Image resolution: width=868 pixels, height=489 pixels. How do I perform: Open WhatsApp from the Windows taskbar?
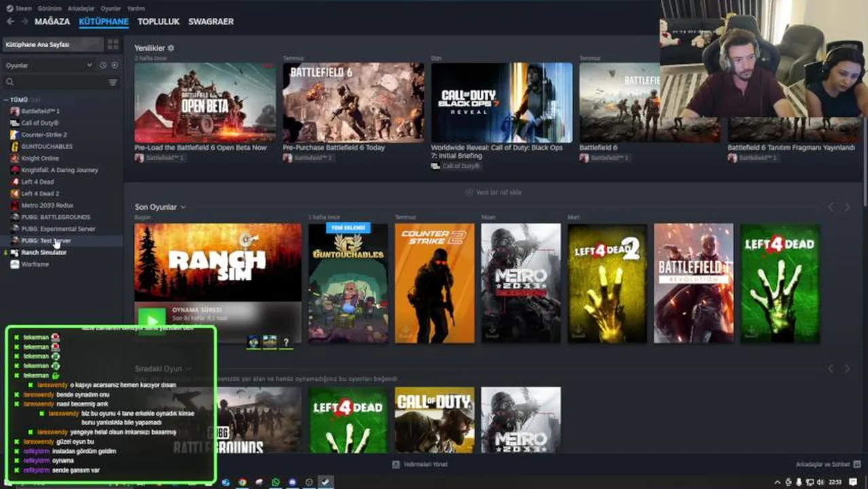click(x=276, y=482)
